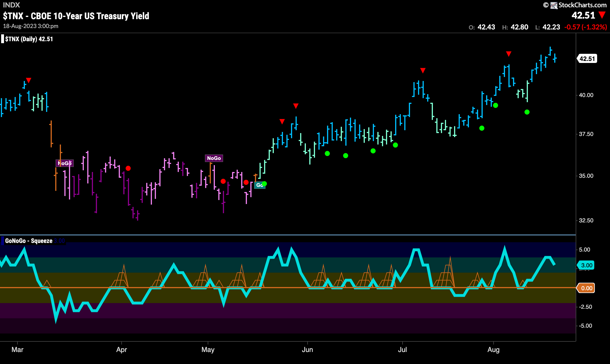Click the teal Go label in mid-May
This screenshot has width=610, height=364.
pyautogui.click(x=260, y=185)
